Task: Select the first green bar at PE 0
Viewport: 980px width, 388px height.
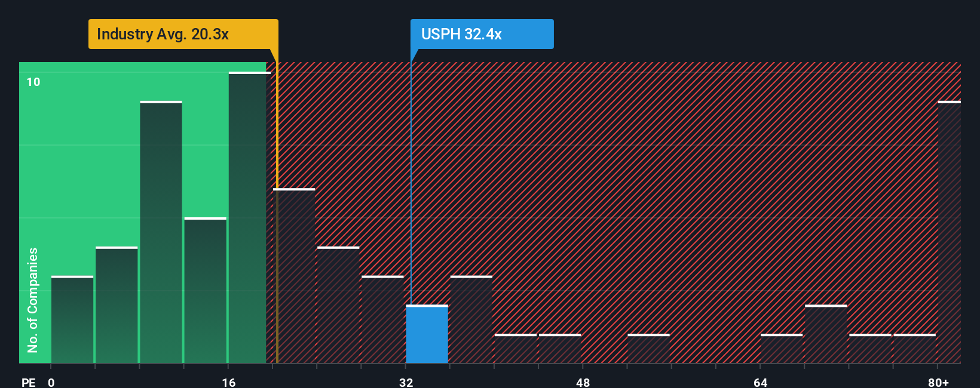Action: click(72, 319)
